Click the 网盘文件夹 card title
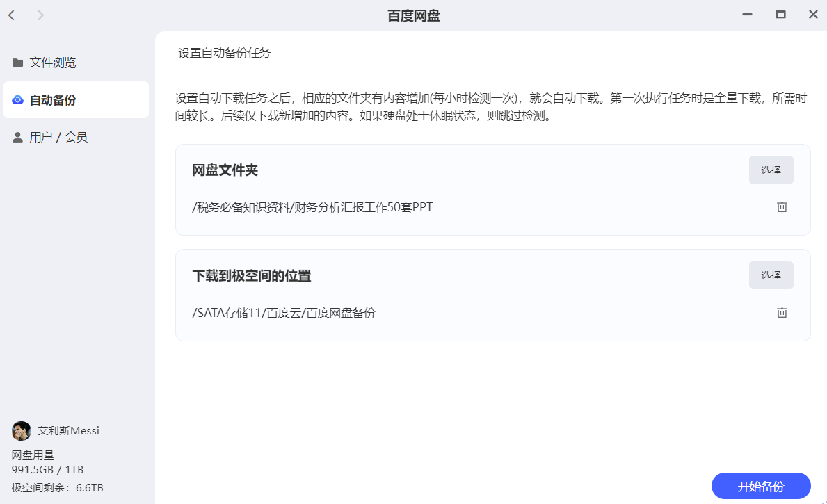Viewport: 827px width, 504px height. coord(225,170)
